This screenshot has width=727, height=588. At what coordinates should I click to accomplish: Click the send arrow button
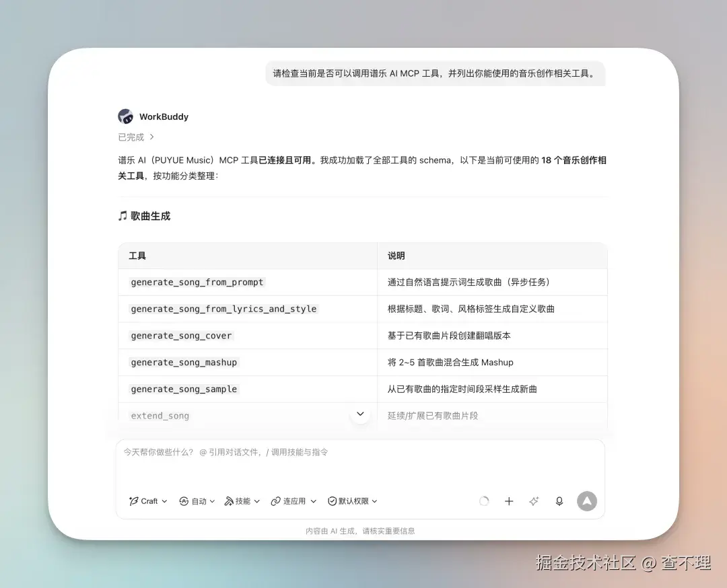coord(586,501)
